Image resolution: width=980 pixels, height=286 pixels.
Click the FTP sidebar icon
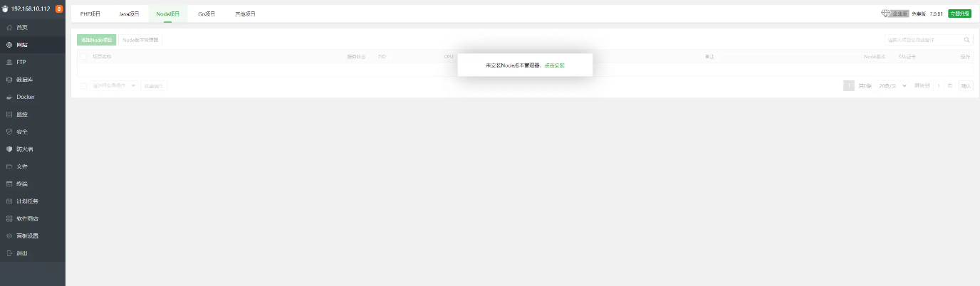pyautogui.click(x=9, y=62)
